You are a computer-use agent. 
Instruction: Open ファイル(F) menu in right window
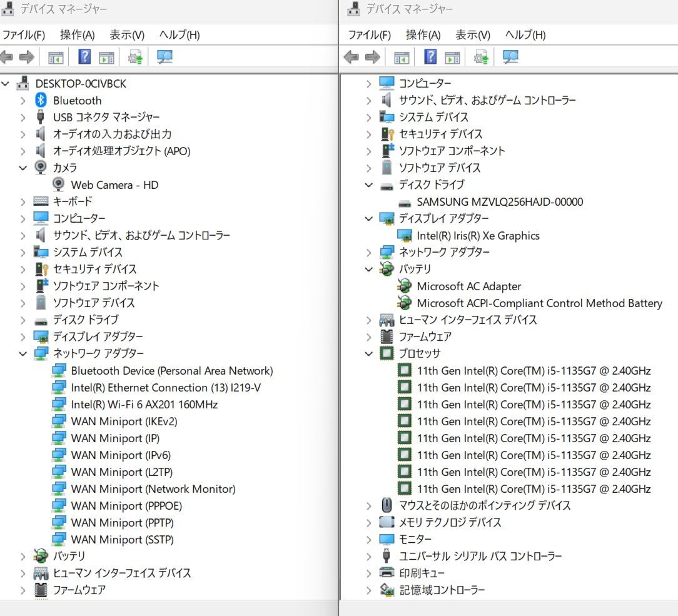pos(369,34)
